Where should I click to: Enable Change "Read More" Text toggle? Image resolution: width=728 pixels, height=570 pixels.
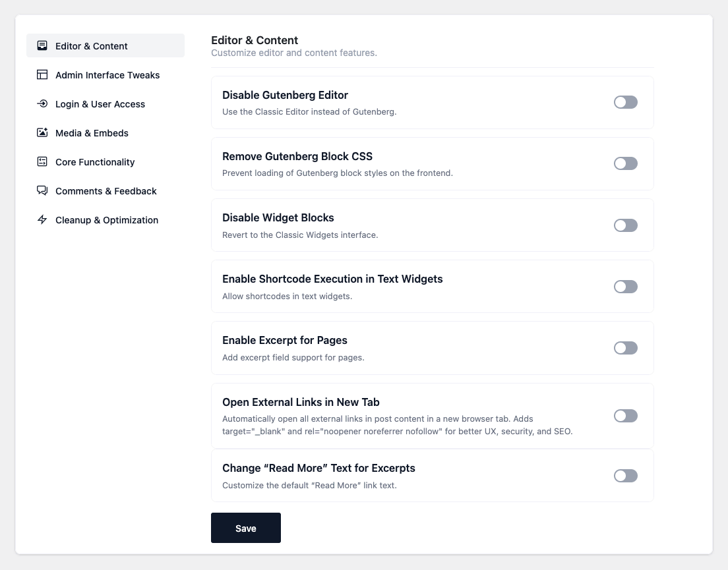pyautogui.click(x=625, y=476)
